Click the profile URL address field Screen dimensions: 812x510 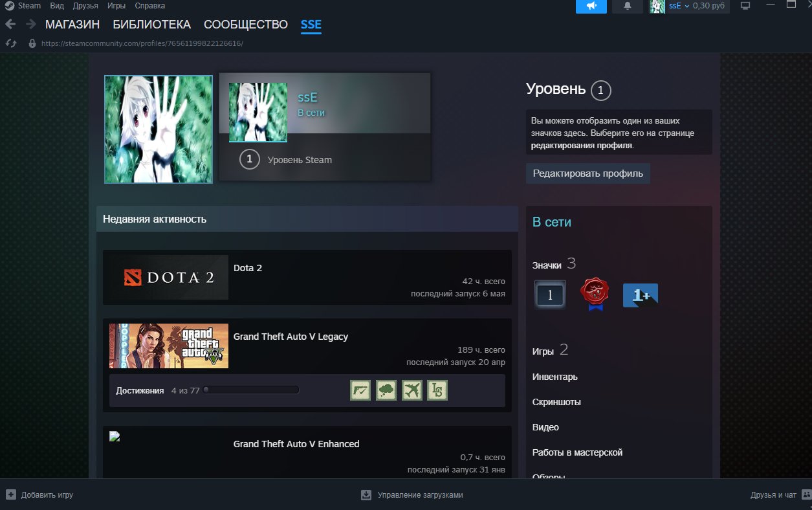click(x=142, y=43)
